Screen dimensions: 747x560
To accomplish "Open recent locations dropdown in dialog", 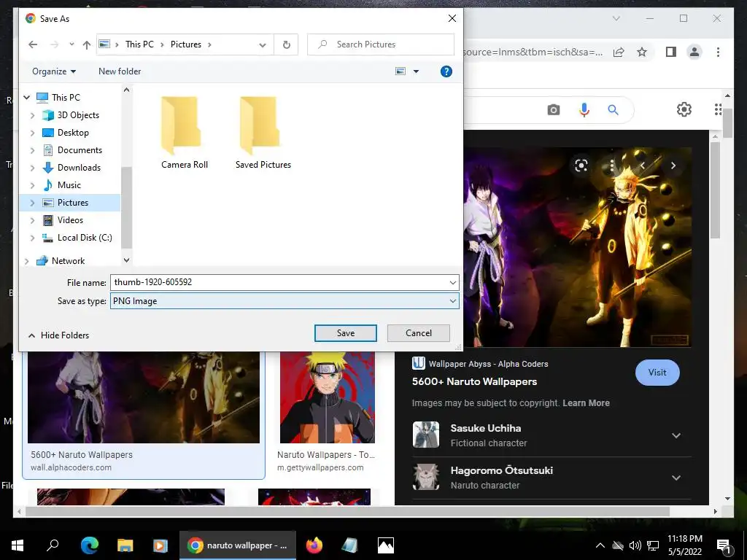I will (71, 44).
